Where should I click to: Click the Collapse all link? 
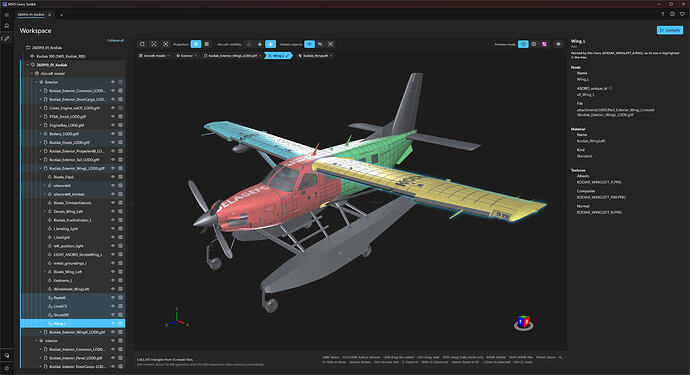point(115,40)
